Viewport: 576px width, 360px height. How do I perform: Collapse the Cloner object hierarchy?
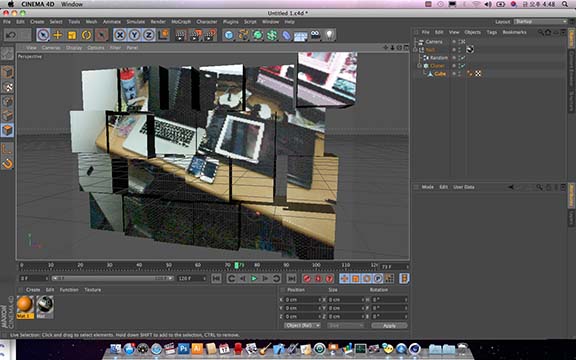[x=419, y=66]
